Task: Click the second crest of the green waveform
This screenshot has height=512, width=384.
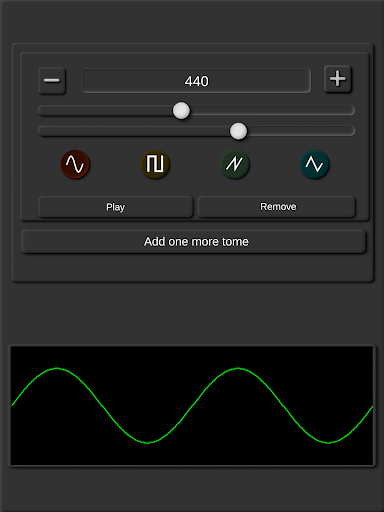Action: tap(238, 368)
